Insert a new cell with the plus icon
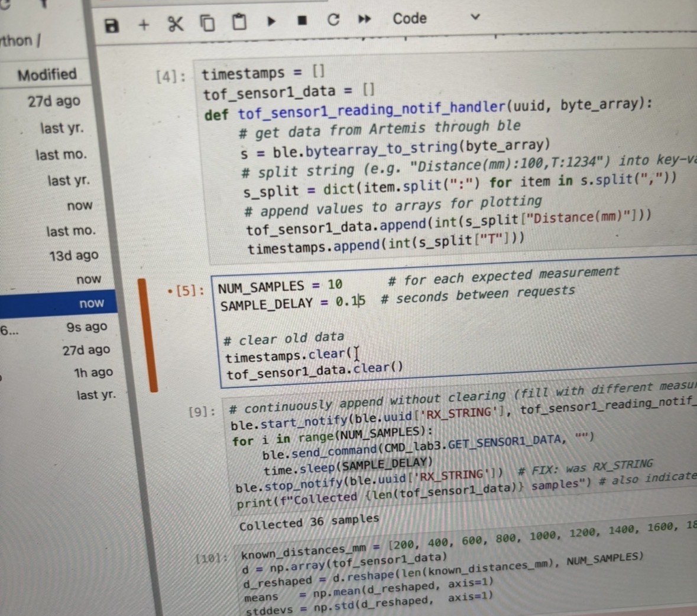This screenshot has width=697, height=616. tap(144, 25)
